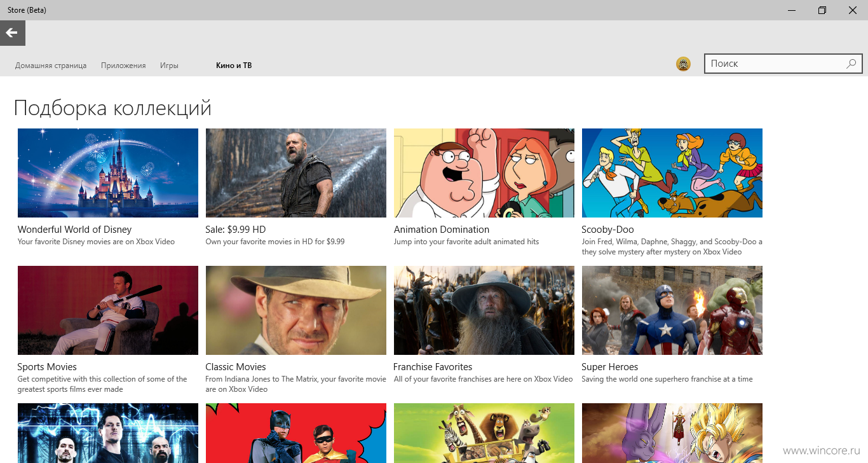
Task: Open the Animation Domination thumbnail
Action: (484, 173)
